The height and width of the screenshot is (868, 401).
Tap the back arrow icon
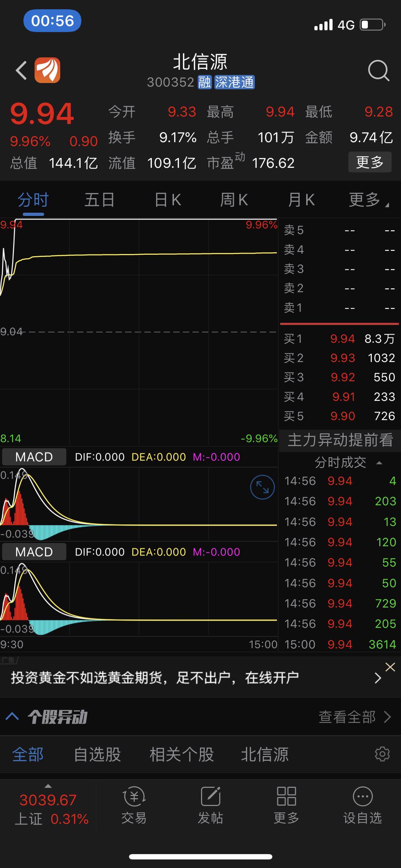(x=21, y=70)
